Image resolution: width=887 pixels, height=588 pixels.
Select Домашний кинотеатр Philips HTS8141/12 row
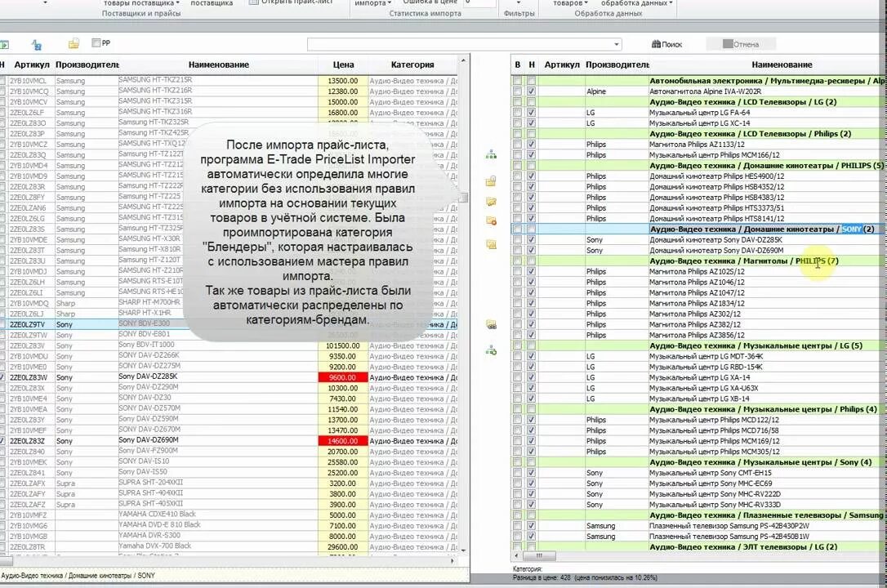point(698,218)
